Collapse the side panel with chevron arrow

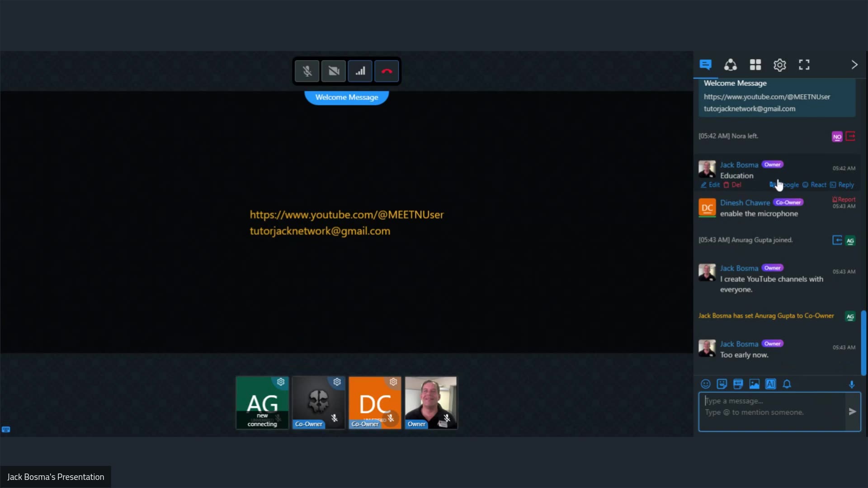tap(854, 65)
